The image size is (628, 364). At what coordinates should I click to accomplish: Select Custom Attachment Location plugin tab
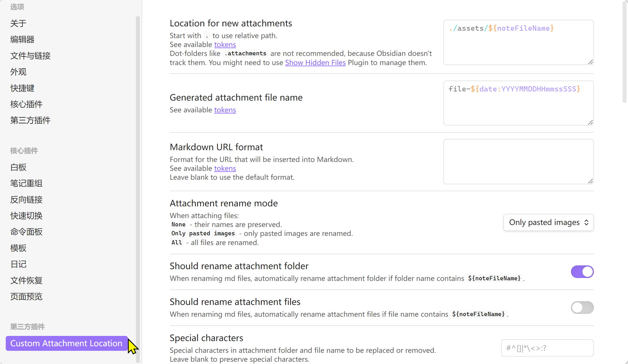[x=66, y=343]
